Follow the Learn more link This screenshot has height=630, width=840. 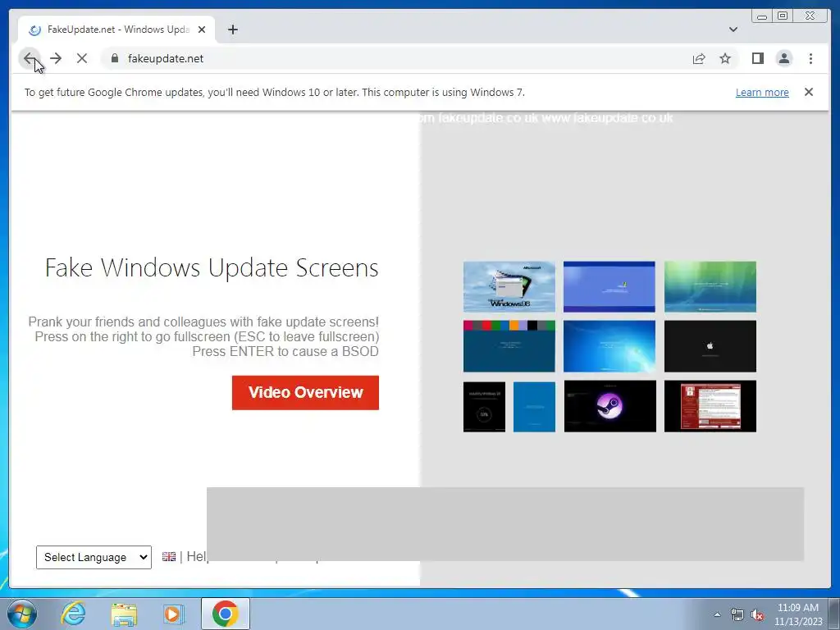point(762,92)
